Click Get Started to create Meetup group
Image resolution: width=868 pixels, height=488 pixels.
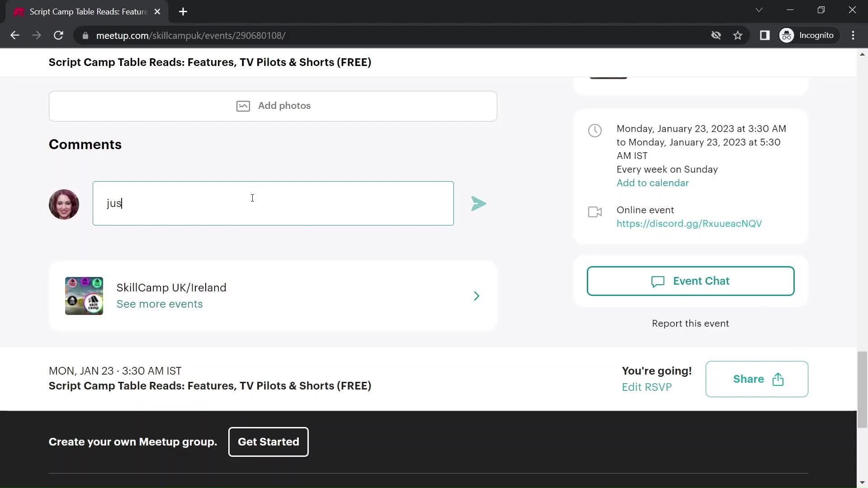[x=268, y=441]
